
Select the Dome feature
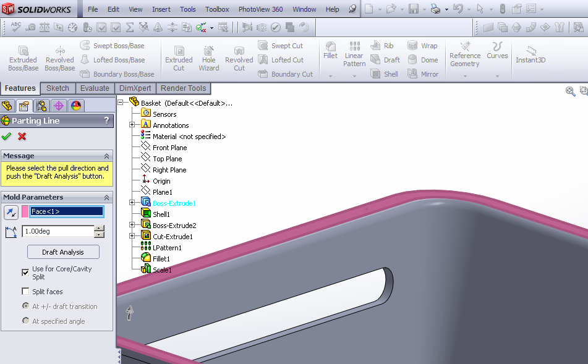pyautogui.click(x=423, y=59)
